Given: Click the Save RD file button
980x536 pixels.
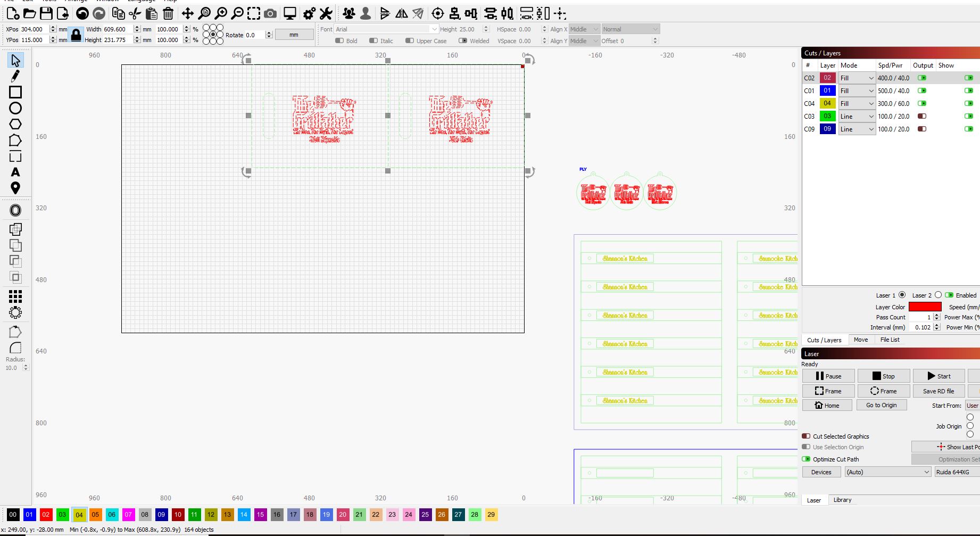Looking at the screenshot, I should coord(939,391).
